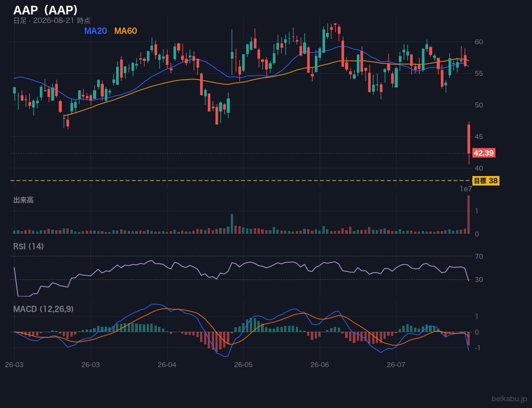The image size is (532, 408).
Task: Click the price axis label 45
Action: click(479, 137)
